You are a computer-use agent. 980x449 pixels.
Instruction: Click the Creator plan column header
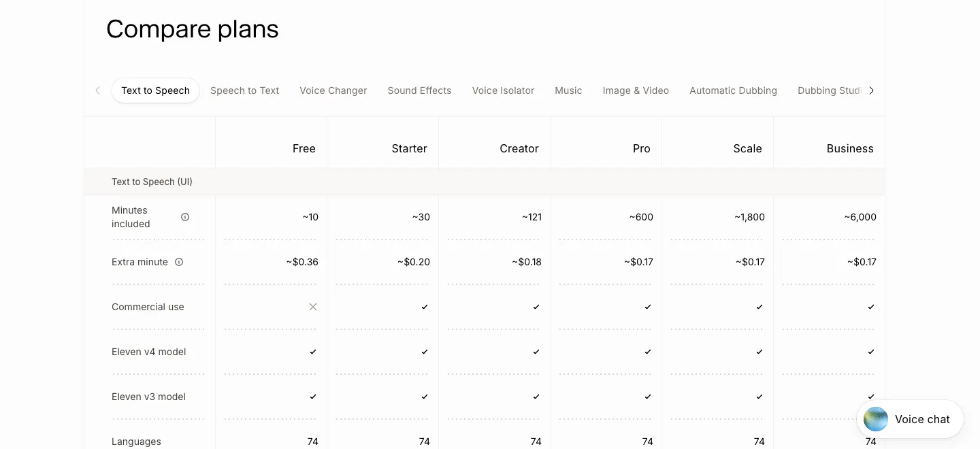pyautogui.click(x=519, y=148)
